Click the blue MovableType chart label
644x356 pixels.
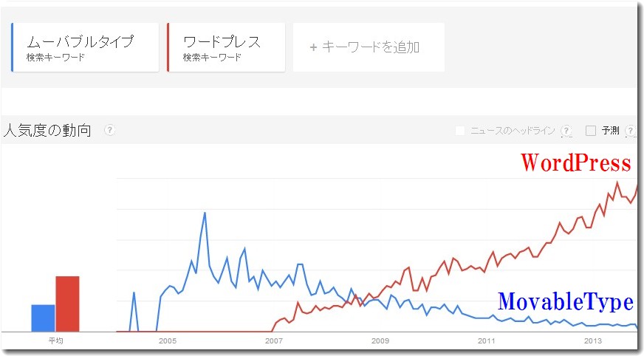pos(565,301)
